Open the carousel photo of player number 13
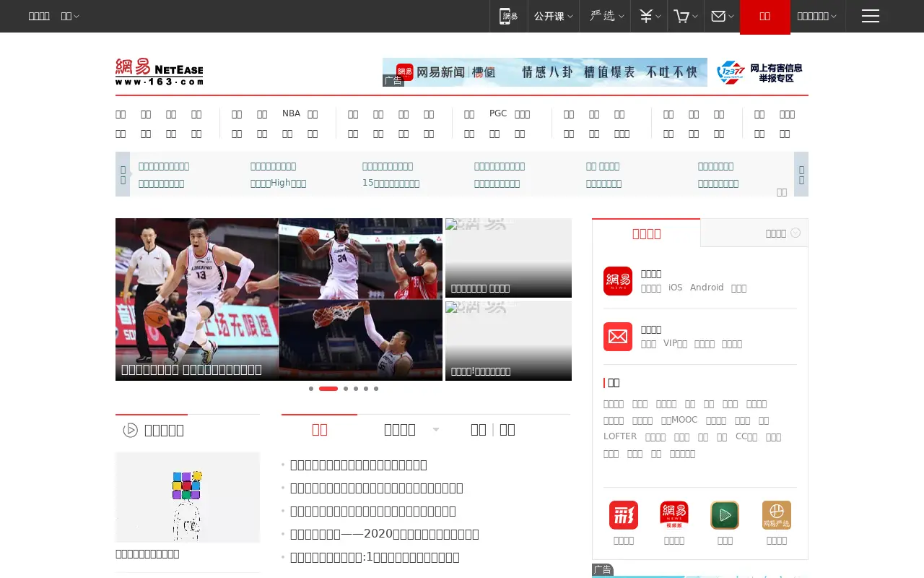This screenshot has width=924, height=578. tap(197, 299)
